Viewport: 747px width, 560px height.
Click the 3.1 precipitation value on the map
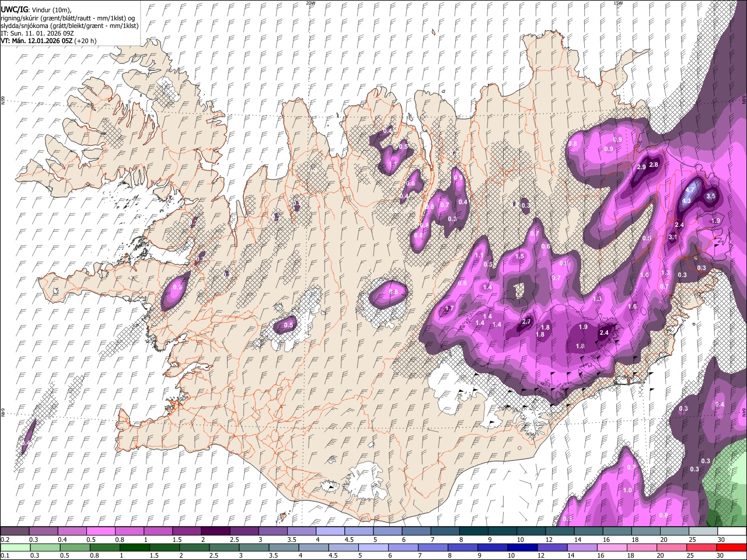(x=672, y=237)
